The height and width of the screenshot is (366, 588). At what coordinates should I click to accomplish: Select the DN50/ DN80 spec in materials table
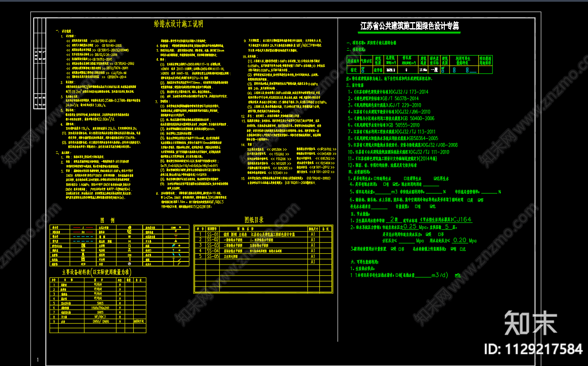coord(100,321)
